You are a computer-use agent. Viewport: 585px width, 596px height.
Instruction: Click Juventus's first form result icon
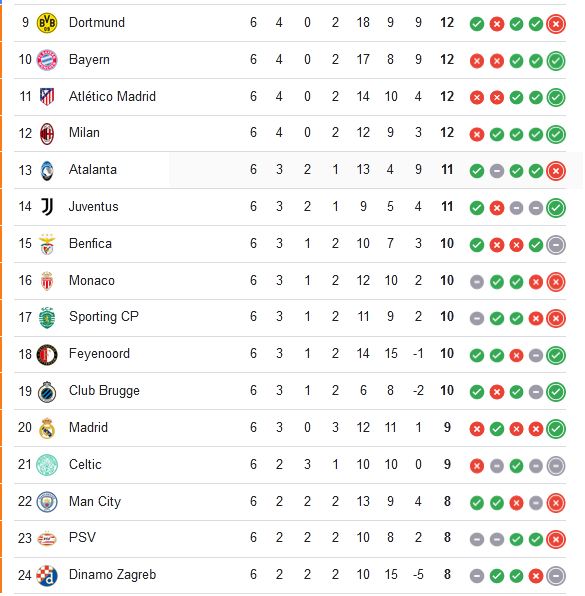[x=477, y=208]
